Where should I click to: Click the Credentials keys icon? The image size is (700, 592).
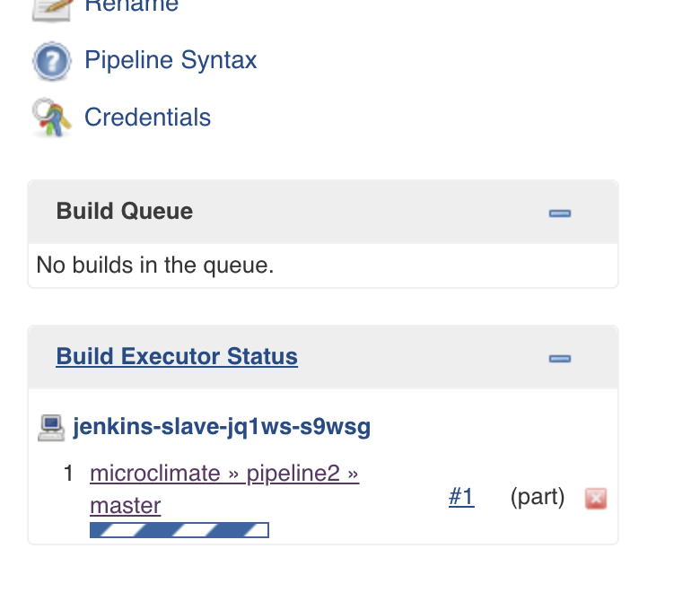[x=51, y=118]
